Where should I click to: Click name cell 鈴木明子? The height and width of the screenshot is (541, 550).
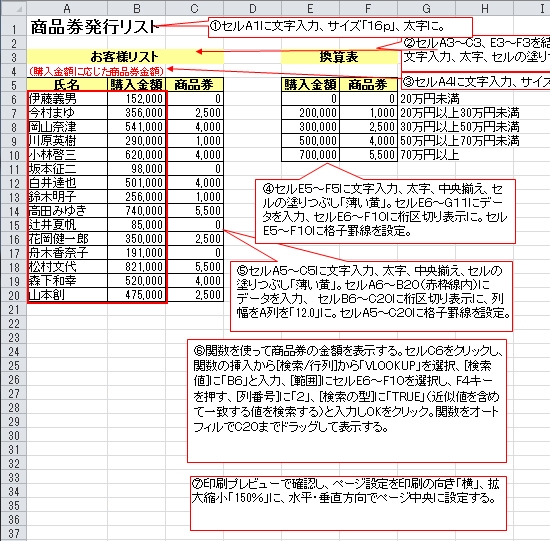[x=67, y=197]
